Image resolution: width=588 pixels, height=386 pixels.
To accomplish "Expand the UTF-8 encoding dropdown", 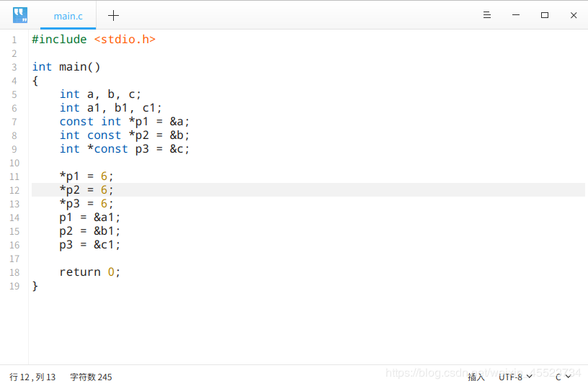I will (x=515, y=377).
